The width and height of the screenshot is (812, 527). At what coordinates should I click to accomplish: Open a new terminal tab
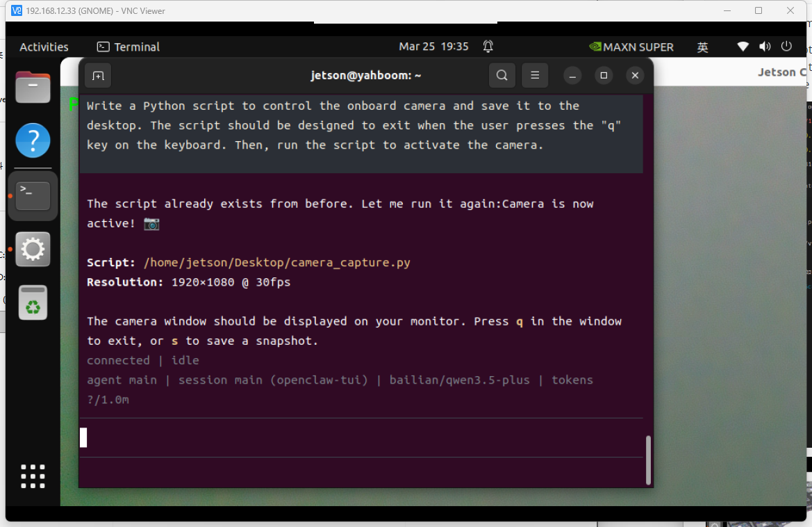pos(98,76)
